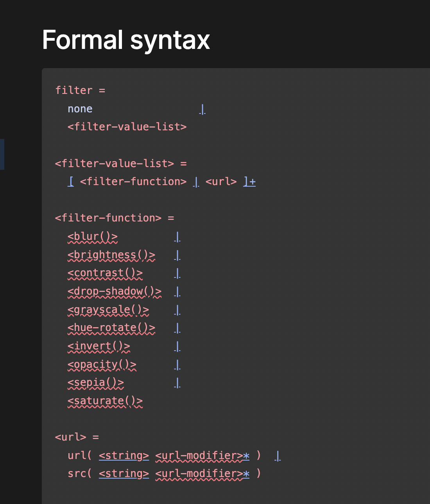Viewport: 430px width, 504px height.
Task: Click the bar after none
Action: point(202,109)
